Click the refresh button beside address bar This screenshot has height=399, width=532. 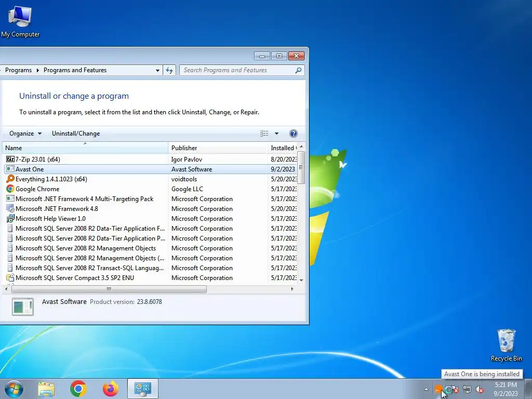[x=169, y=70]
